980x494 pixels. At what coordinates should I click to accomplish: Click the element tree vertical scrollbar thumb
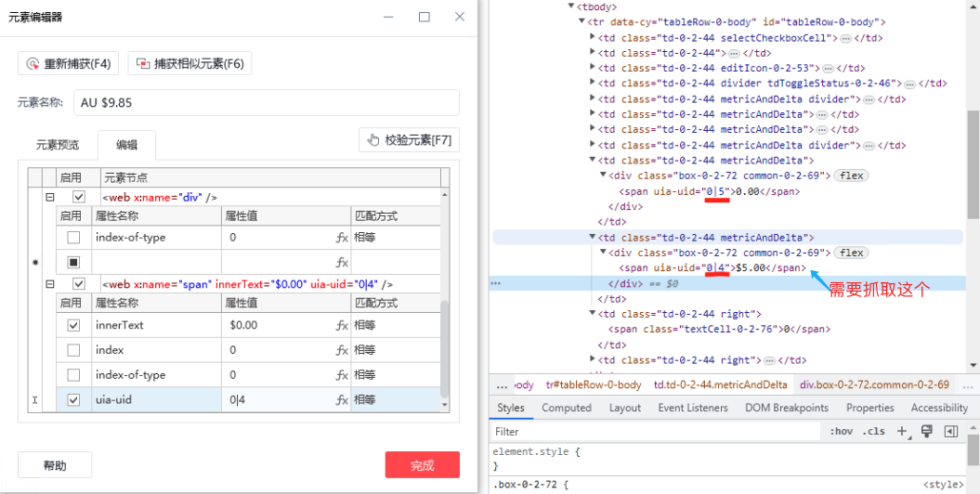(444, 348)
